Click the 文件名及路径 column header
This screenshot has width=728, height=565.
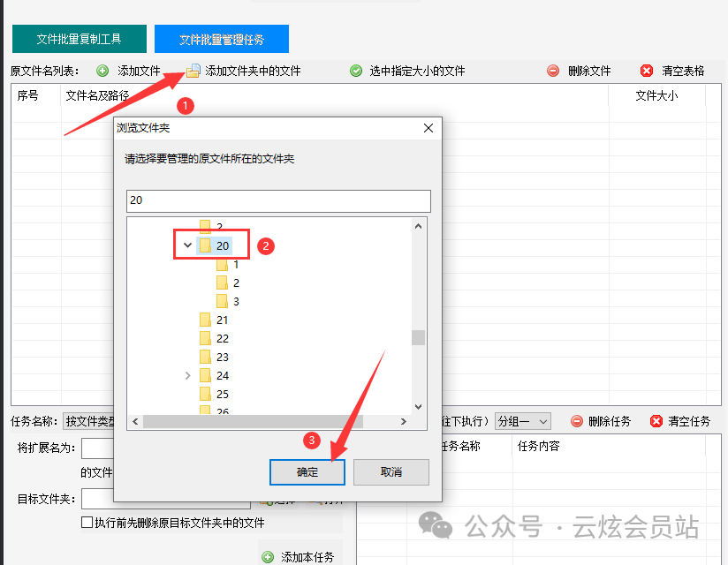(x=97, y=96)
